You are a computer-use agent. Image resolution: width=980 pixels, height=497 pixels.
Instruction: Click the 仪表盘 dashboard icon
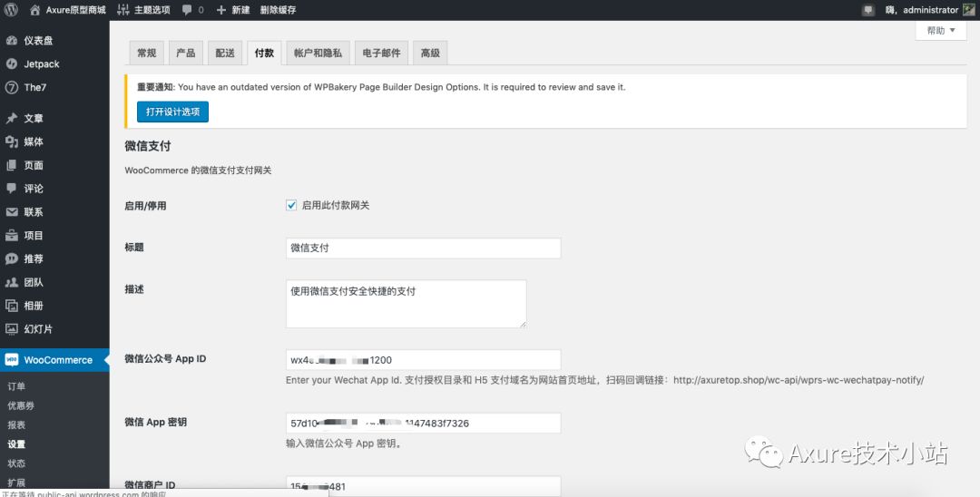tap(11, 41)
